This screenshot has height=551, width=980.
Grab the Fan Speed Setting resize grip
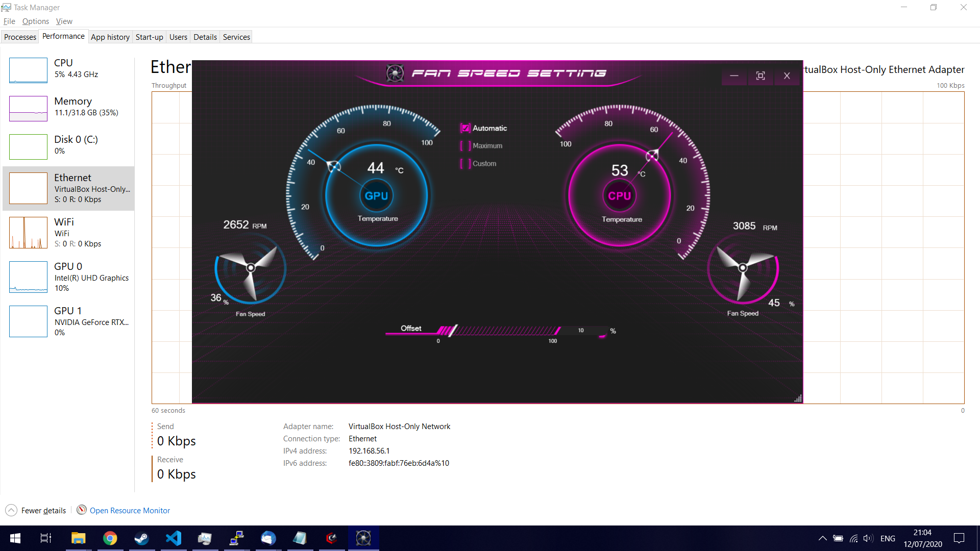798,399
